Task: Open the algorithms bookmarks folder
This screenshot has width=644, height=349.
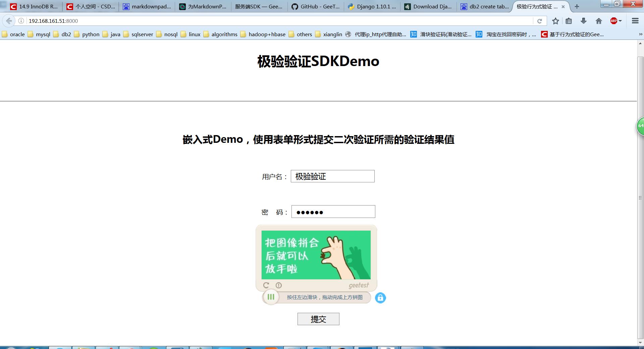Action: click(220, 34)
